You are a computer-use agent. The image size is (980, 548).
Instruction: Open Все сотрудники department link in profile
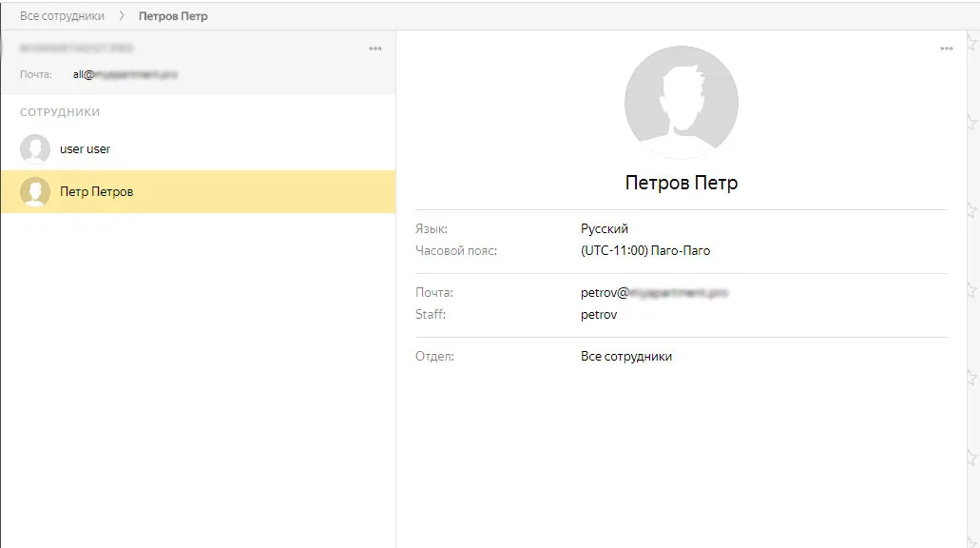pyautogui.click(x=626, y=356)
